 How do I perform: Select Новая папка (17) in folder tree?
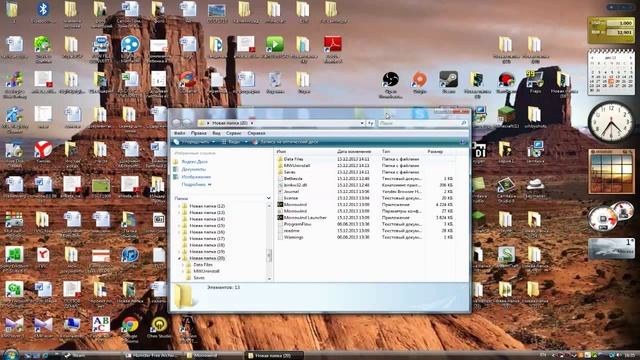[x=207, y=239]
